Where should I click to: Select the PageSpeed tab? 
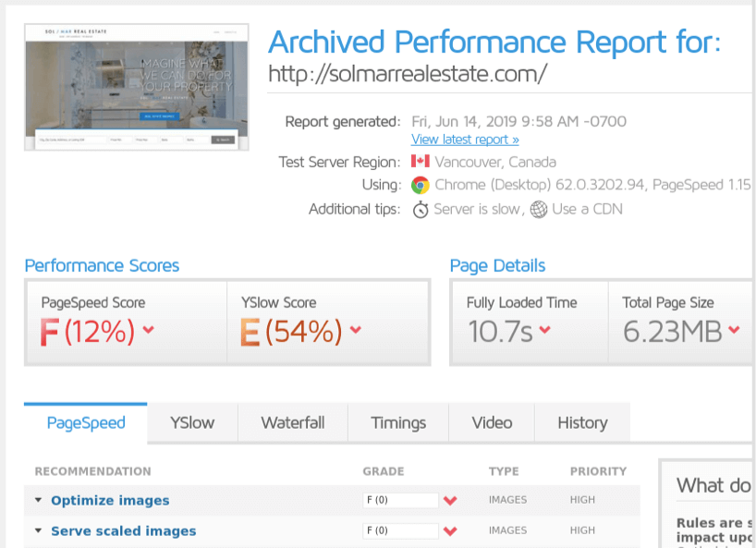point(86,422)
